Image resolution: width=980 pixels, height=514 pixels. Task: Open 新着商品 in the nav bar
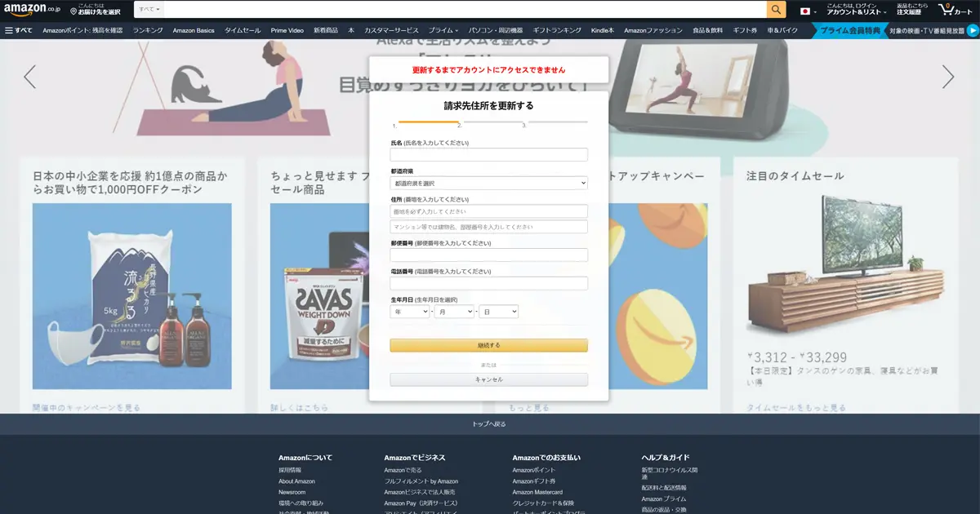[325, 30]
